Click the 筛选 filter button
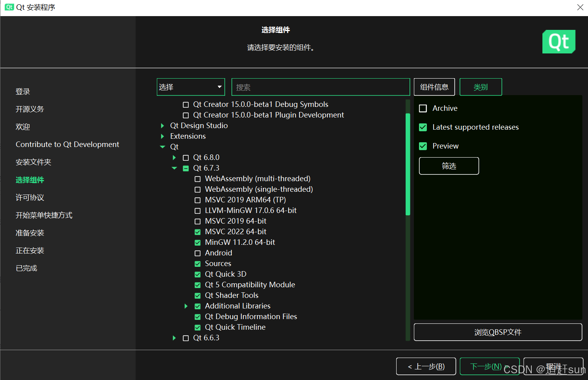This screenshot has height=380, width=588. click(448, 166)
